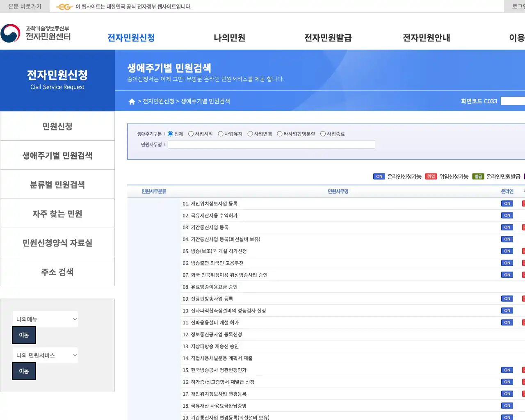Click the eG e-government logo icon
Screen dimensions: 525x420
64,7
